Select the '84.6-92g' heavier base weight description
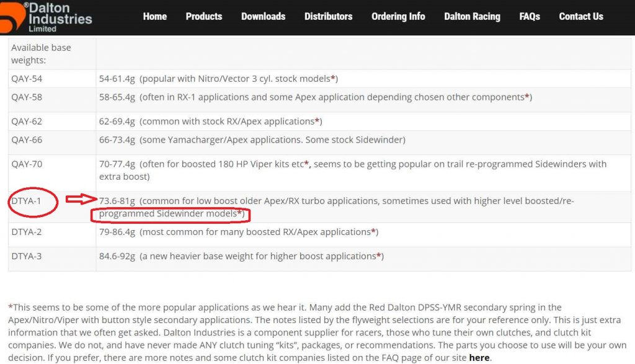 pos(241,256)
